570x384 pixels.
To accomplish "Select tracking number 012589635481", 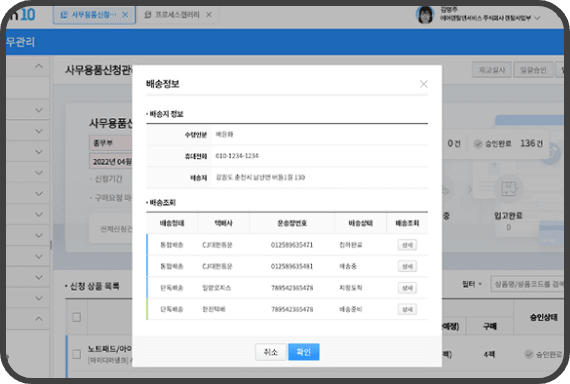I will click(292, 266).
